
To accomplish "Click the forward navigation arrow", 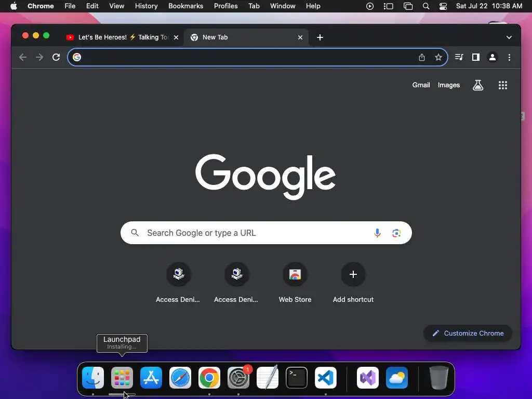I will pos(39,57).
